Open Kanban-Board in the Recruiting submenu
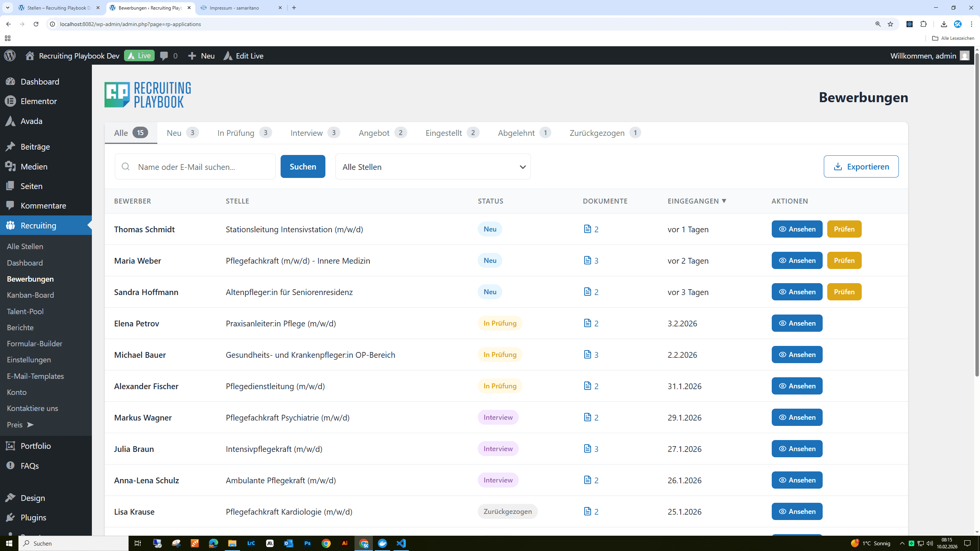This screenshot has height=551, width=980. (30, 295)
